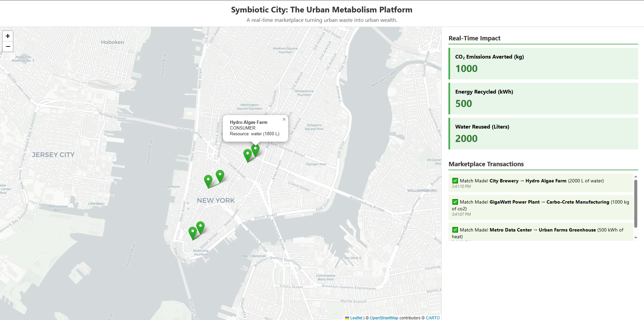Click the marker directly beneath the open popup
Image resolution: width=644 pixels, height=320 pixels.
click(256, 150)
